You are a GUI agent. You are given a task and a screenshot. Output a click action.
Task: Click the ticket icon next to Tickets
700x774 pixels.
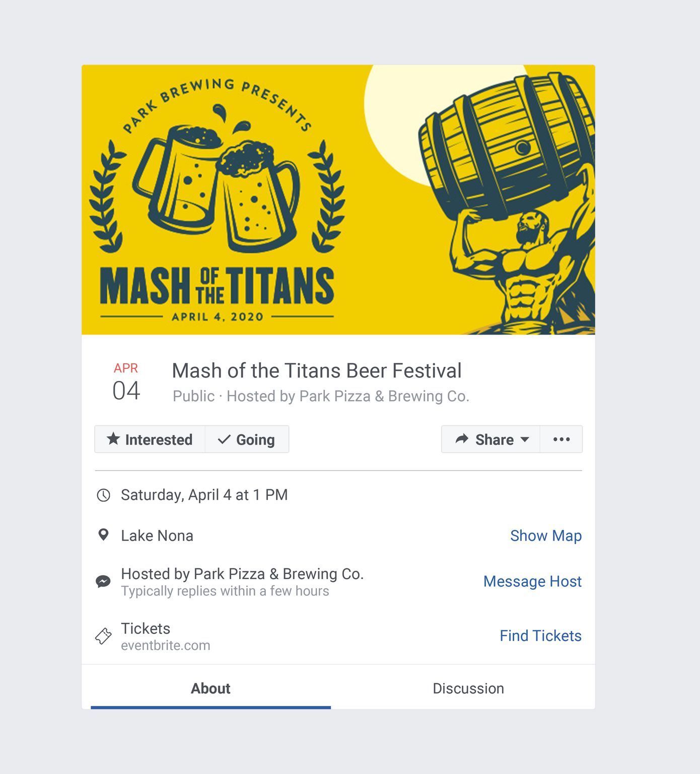[x=103, y=636]
